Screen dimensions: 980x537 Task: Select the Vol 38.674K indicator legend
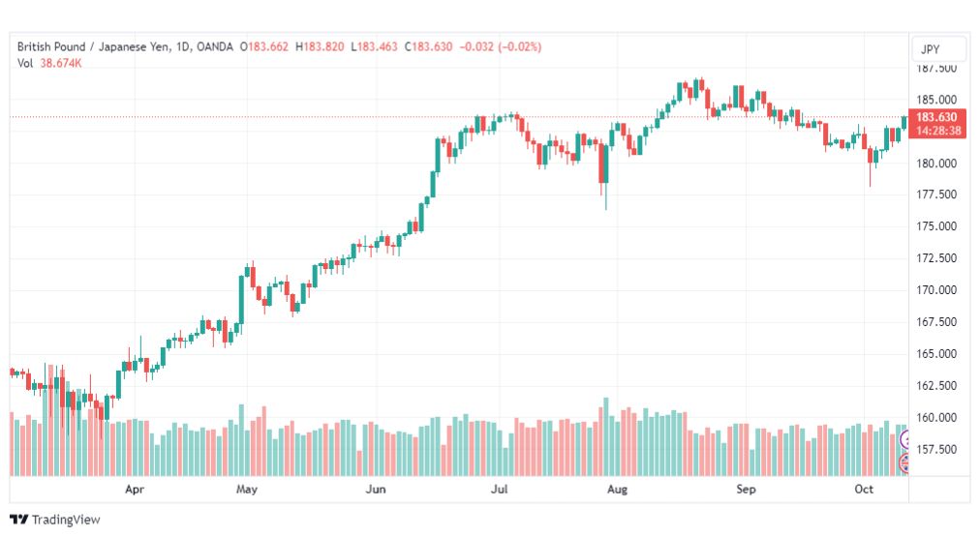(49, 63)
